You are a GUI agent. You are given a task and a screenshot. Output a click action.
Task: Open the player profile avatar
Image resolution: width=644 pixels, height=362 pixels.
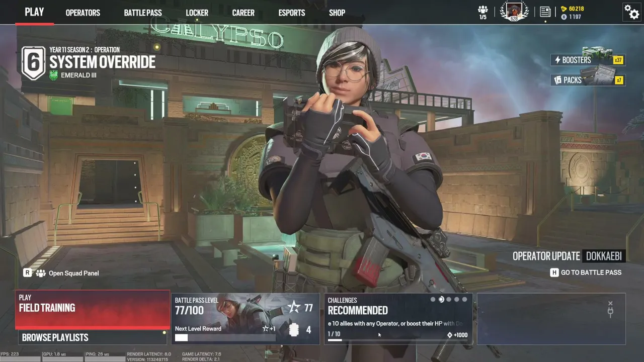[x=514, y=11]
